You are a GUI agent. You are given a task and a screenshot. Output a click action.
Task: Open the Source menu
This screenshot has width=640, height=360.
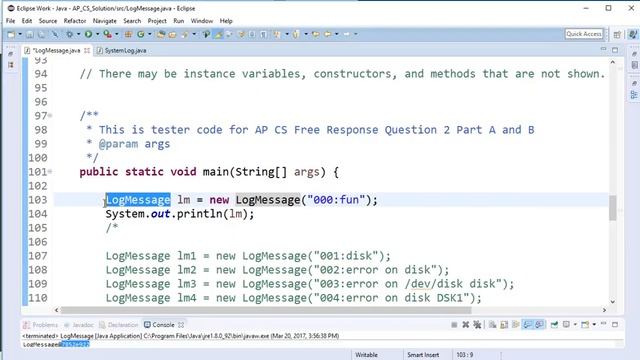(48, 21)
